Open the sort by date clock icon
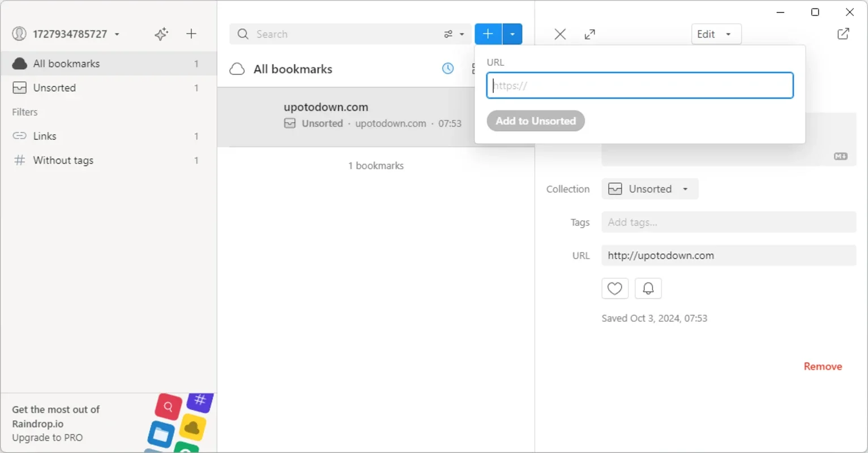Viewport: 868px width, 453px height. [448, 69]
